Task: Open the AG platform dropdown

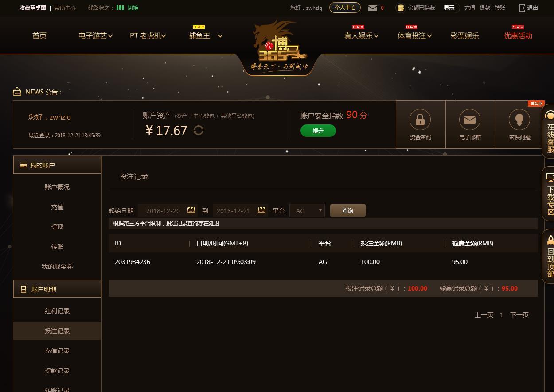Action: tap(307, 210)
